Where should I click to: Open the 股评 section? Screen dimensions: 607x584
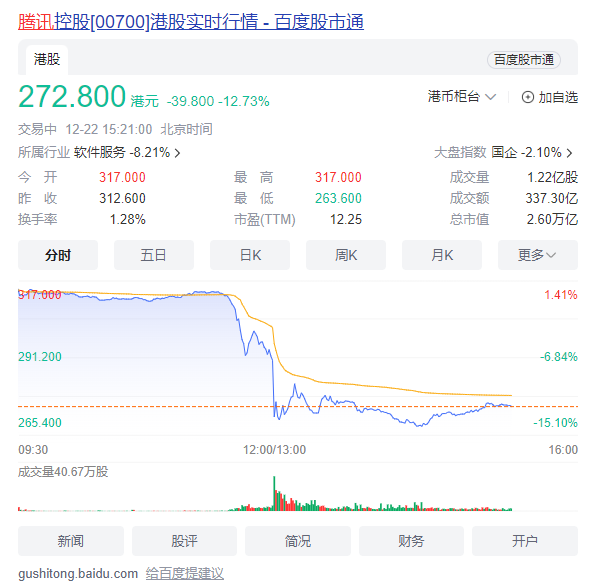point(184,541)
